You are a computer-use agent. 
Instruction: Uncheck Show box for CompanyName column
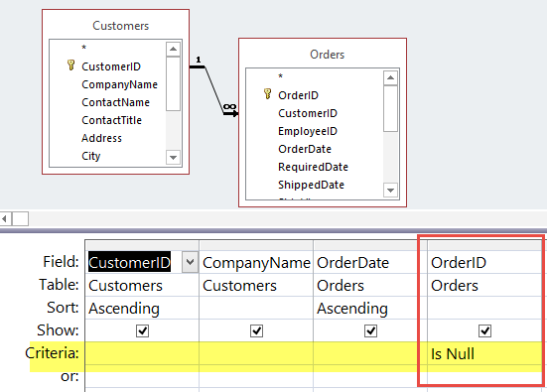point(256,330)
